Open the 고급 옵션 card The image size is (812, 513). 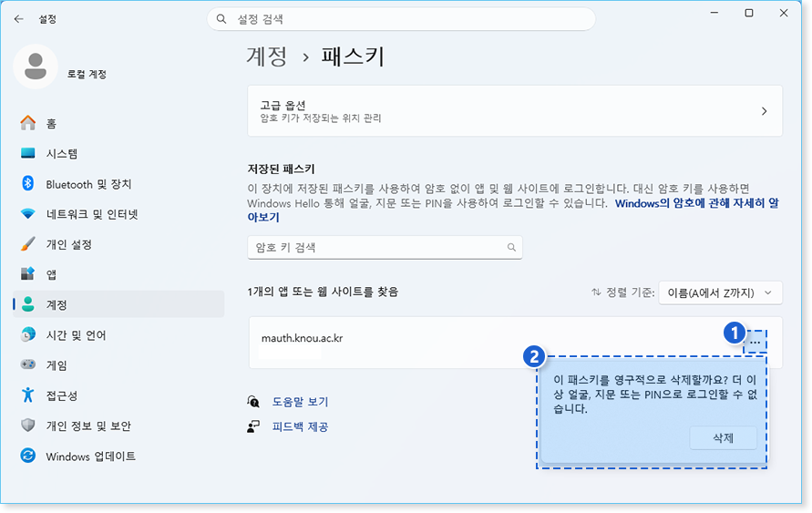pos(515,111)
